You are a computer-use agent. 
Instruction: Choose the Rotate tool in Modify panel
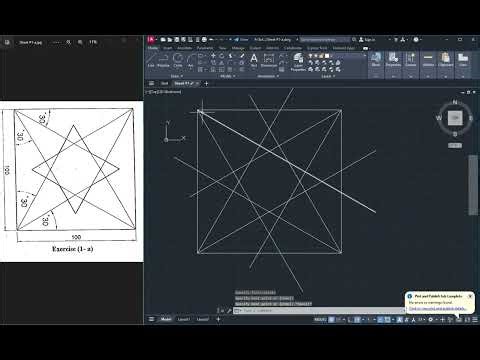point(222,56)
